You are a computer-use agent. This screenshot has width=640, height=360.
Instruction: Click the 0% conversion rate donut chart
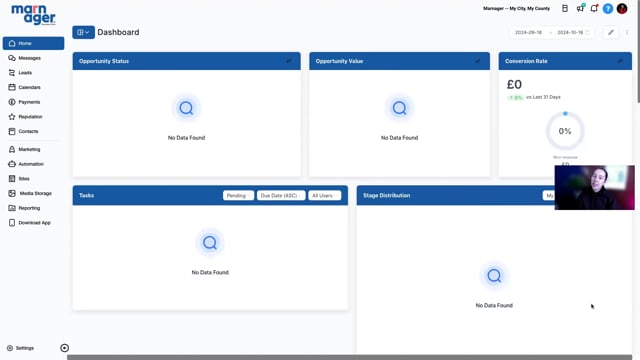[x=565, y=131]
